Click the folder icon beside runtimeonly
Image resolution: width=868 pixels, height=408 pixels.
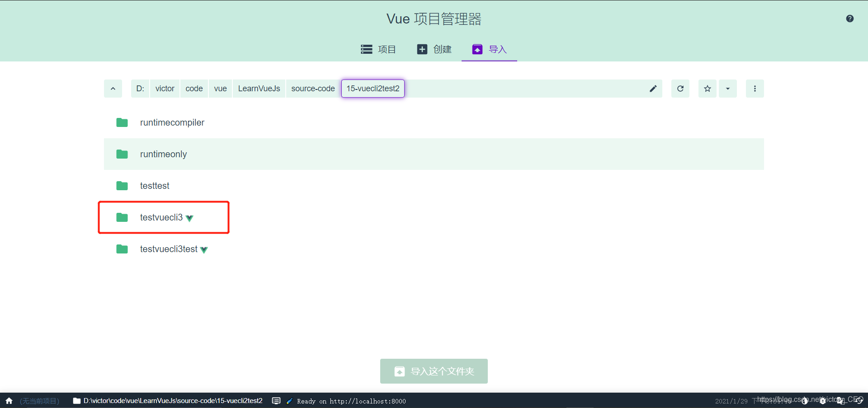[122, 154]
